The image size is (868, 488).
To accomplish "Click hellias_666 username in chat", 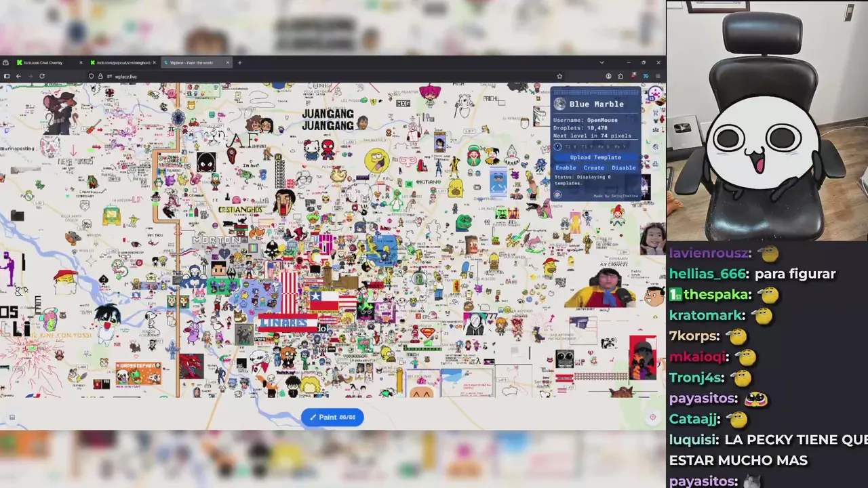I will pos(709,274).
